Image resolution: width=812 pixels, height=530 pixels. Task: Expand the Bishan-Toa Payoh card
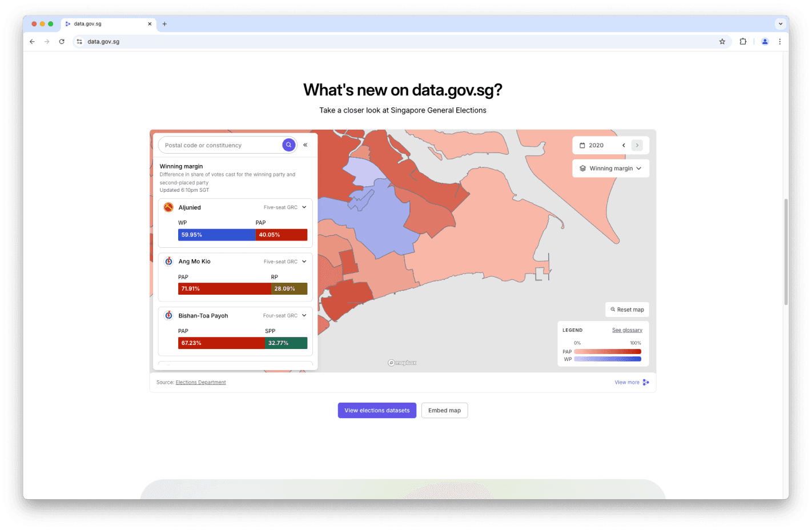pos(304,315)
